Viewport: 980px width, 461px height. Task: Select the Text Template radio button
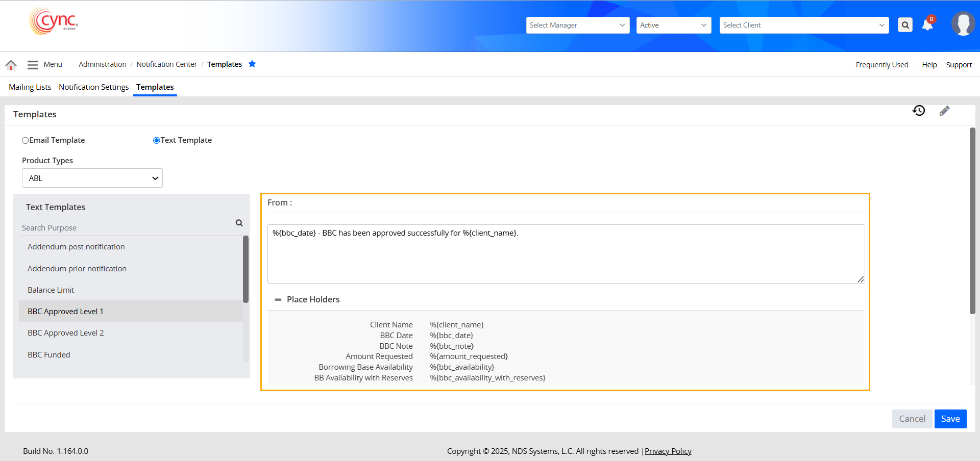pyautogui.click(x=157, y=140)
